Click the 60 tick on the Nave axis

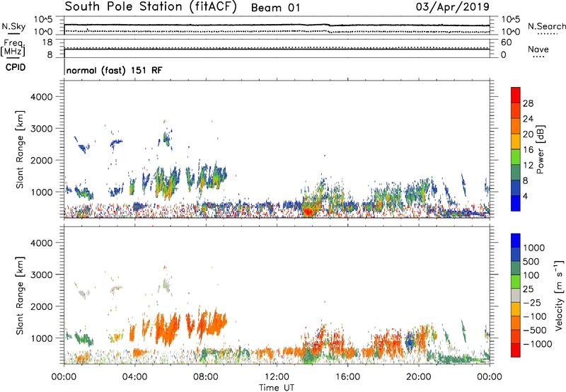click(506, 42)
